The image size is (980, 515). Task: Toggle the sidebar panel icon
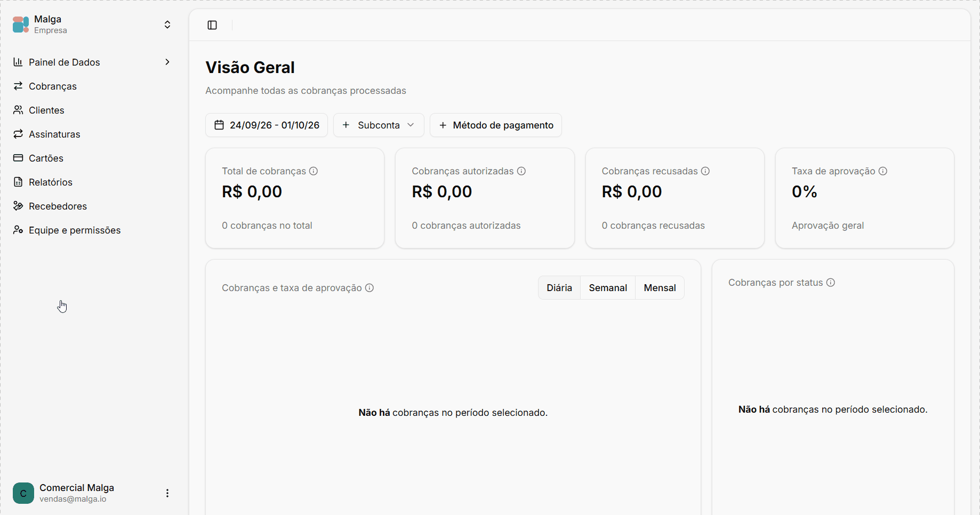click(212, 25)
